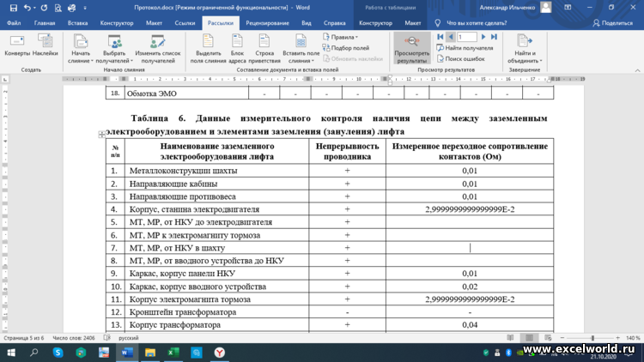The width and height of the screenshot is (644, 362).
Task: Open the table tools Макет tab
Action: pos(413,23)
